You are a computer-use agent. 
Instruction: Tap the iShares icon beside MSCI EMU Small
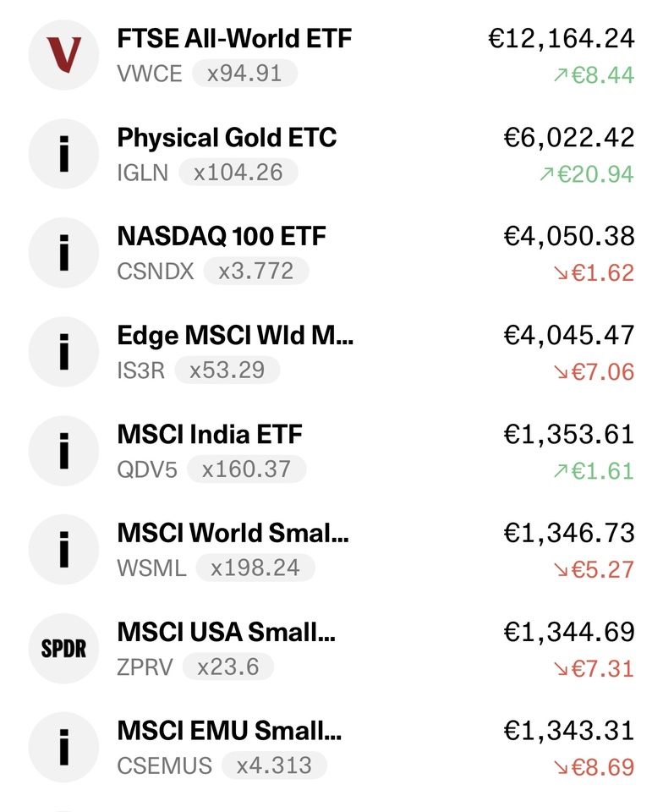(x=63, y=747)
